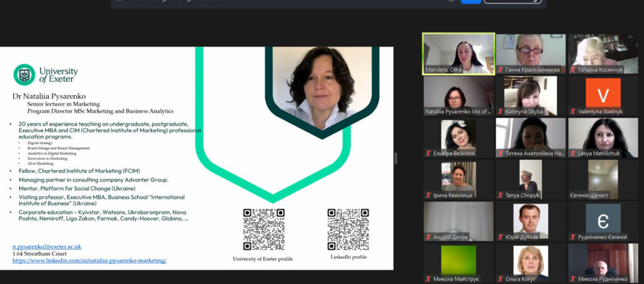Select Рудніченко Євгеній's Є avatar tile
This screenshot has width=644, height=284.
coord(602,219)
